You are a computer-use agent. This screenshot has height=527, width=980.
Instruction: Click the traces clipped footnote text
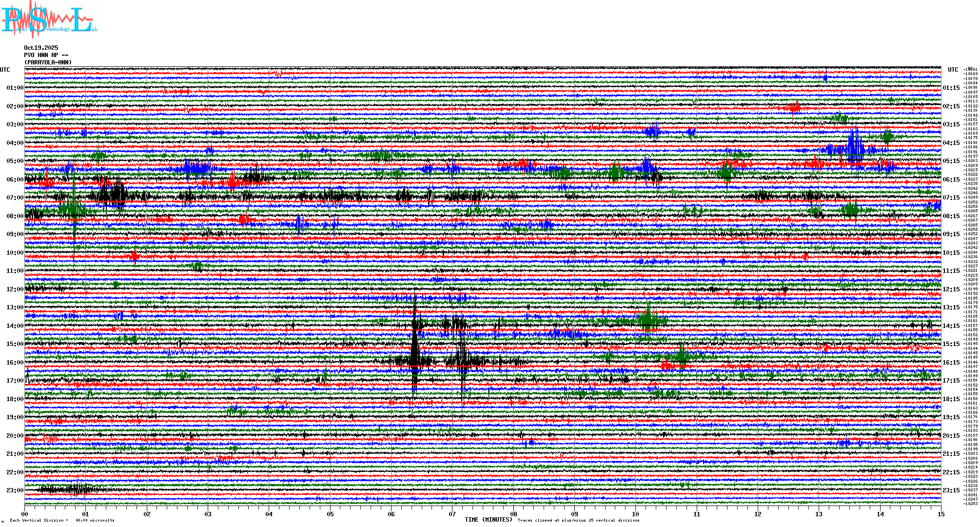578,520
